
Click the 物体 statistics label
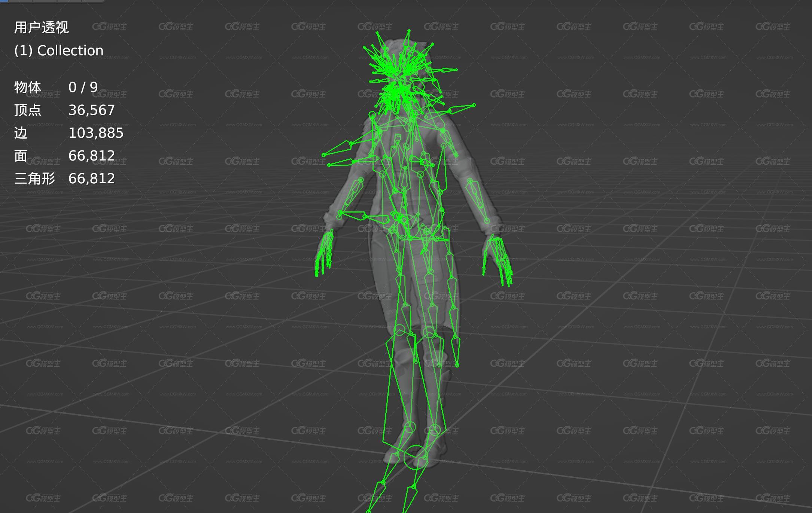coord(28,88)
